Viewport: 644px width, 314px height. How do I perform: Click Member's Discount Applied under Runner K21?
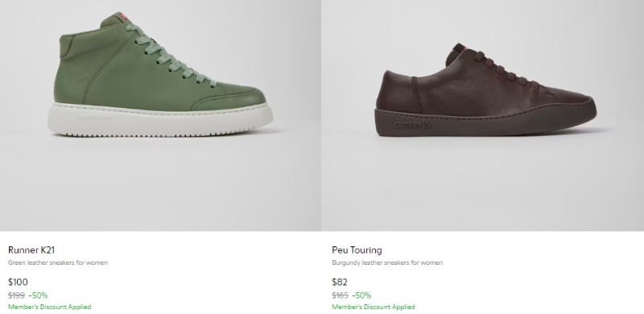(50, 307)
